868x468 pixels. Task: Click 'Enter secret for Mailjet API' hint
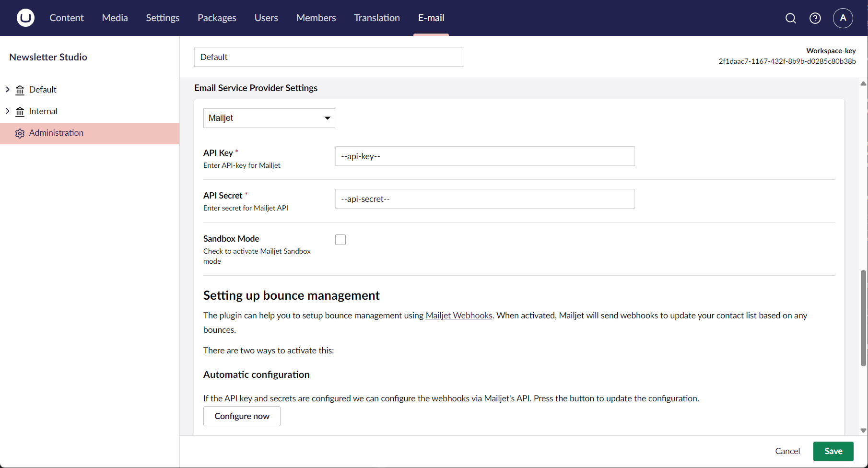pyautogui.click(x=246, y=208)
